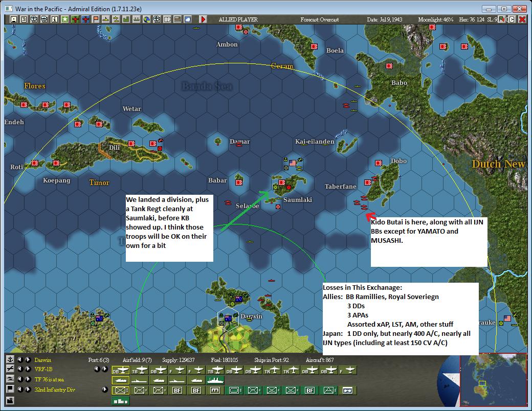The width and height of the screenshot is (532, 411).
Task: Click right arrow next to TF 76 label
Action: tap(28, 379)
